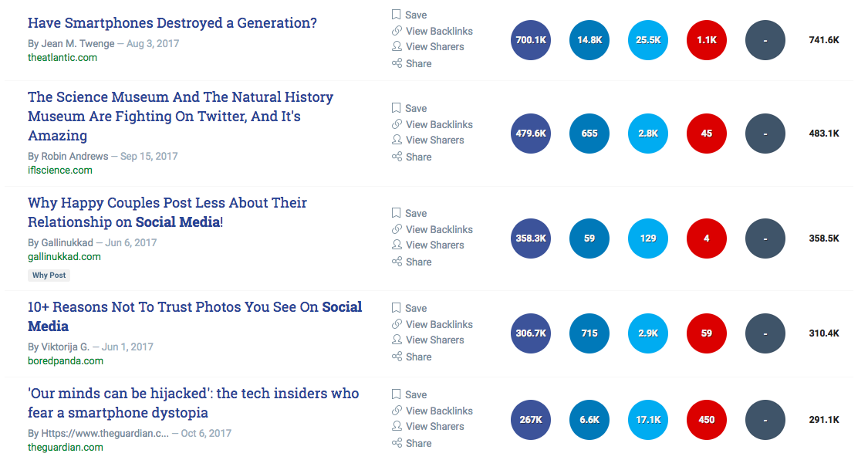Click the 479.6K circle for the Science Museum article
The width and height of the screenshot is (868, 460).
[531, 134]
